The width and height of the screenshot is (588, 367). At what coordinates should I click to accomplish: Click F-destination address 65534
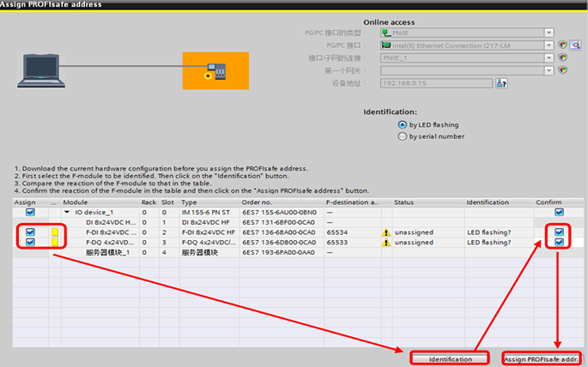click(x=337, y=232)
